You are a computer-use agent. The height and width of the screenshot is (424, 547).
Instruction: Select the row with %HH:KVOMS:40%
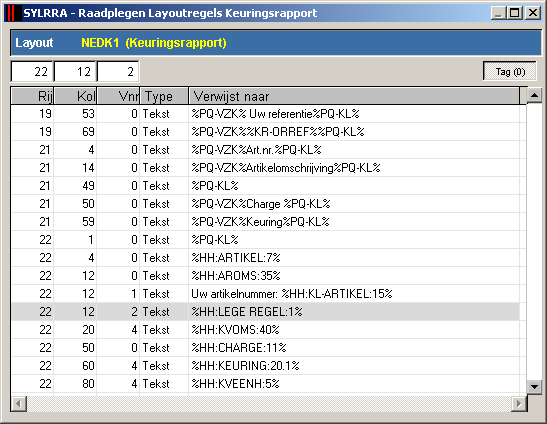click(265, 330)
